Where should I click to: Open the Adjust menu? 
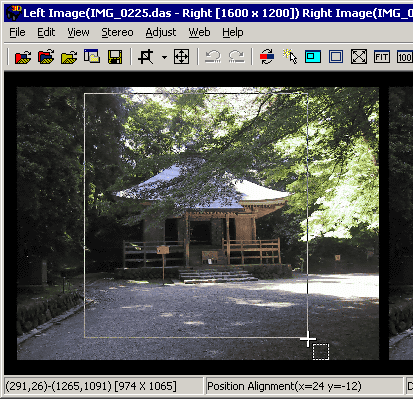(x=161, y=32)
